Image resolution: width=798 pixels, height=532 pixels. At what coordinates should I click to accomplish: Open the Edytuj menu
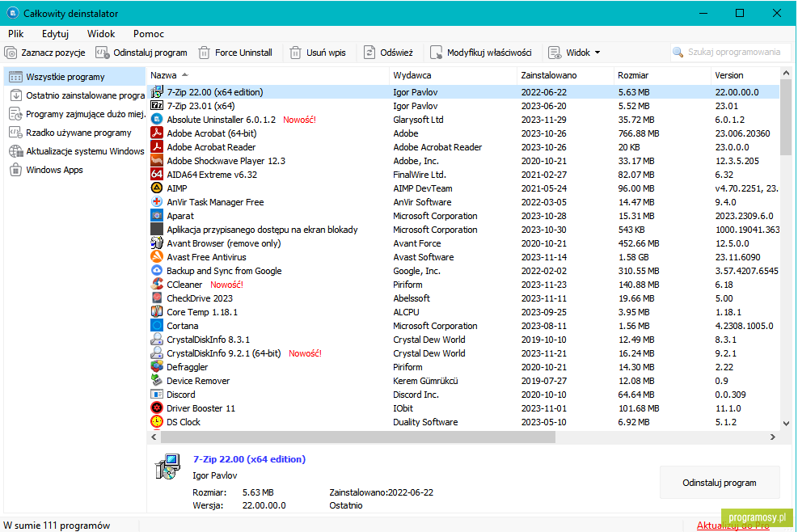(x=56, y=34)
